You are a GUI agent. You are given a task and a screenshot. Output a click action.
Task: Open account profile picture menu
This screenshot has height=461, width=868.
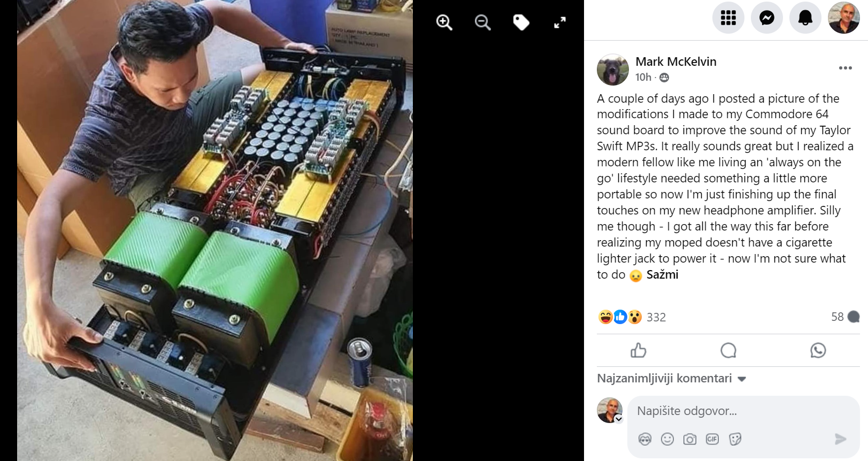(844, 18)
